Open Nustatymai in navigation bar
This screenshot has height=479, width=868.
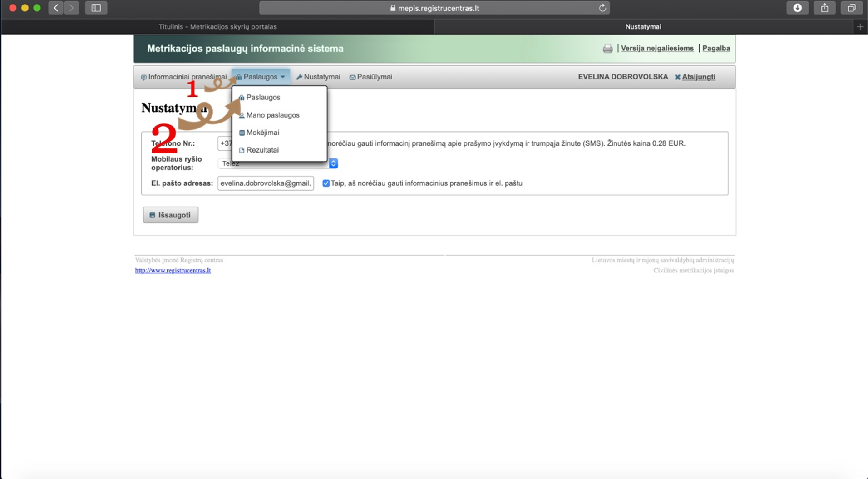(318, 77)
